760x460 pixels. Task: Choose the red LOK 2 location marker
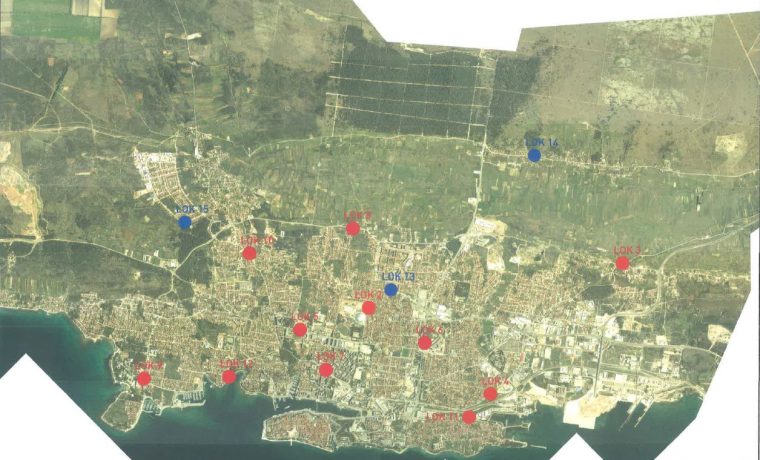click(369, 308)
